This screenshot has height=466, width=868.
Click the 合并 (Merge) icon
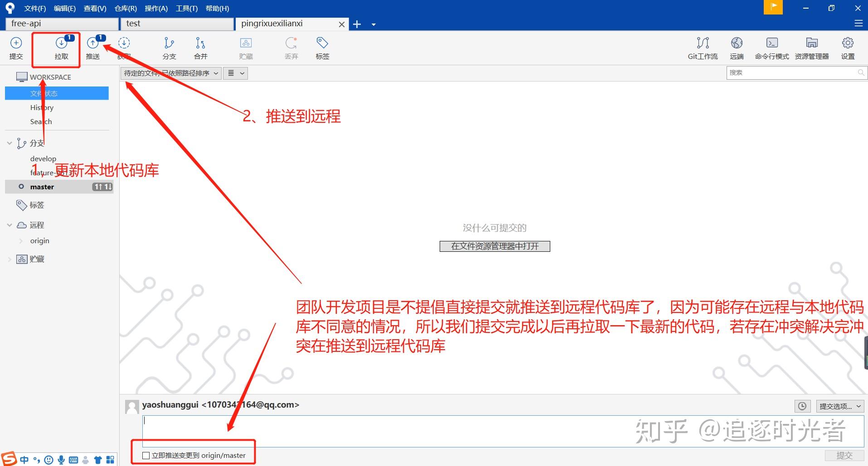[x=200, y=48]
